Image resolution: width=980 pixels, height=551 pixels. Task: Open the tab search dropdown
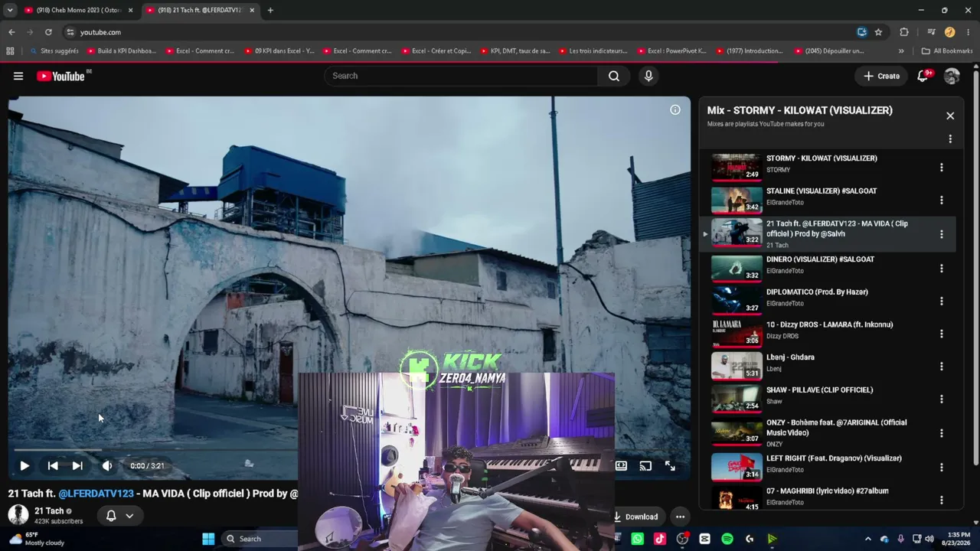[x=10, y=10]
